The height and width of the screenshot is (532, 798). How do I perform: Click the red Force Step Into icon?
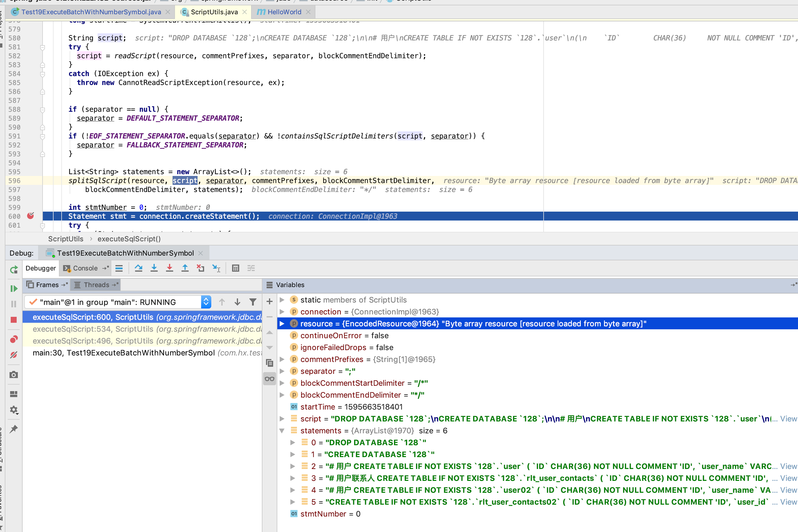tap(169, 268)
